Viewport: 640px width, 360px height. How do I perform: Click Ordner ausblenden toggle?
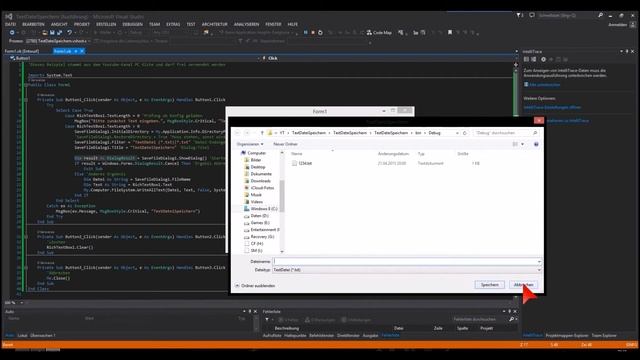(255, 286)
